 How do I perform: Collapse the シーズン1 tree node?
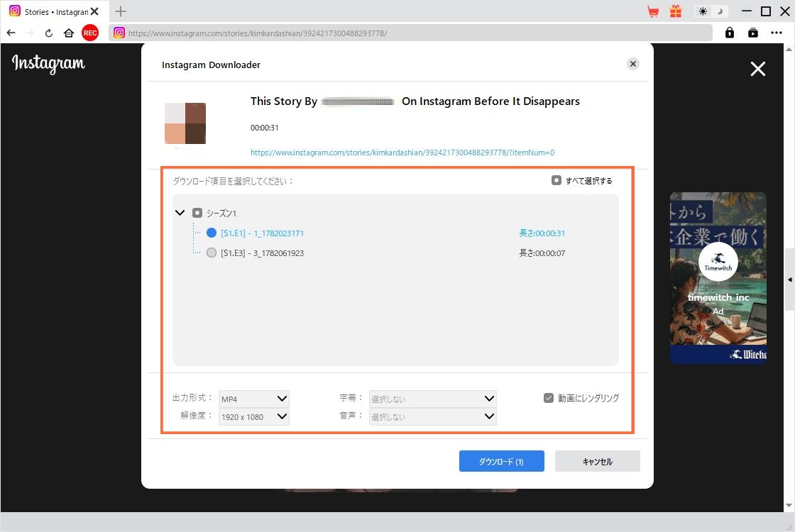(180, 213)
